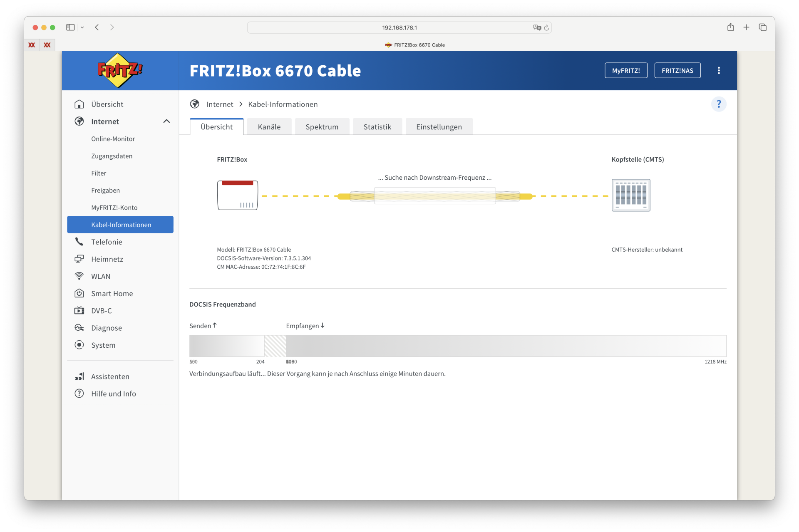Click the help question mark icon
The width and height of the screenshot is (799, 532).
719,104
